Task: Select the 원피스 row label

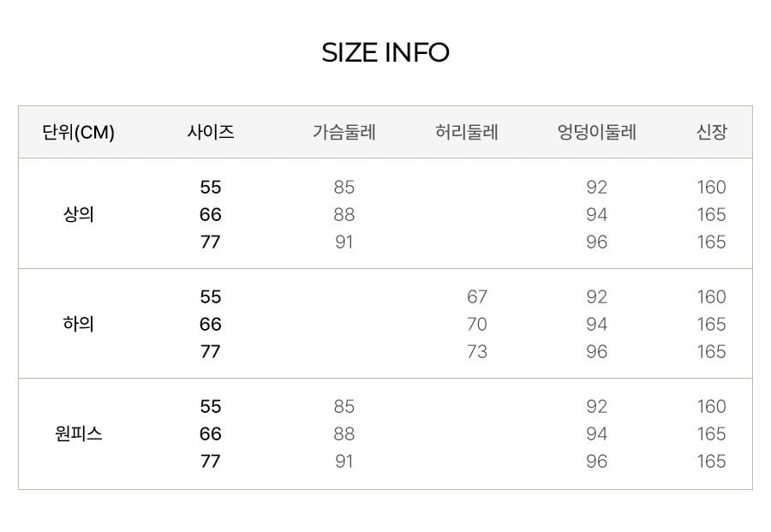Action: (x=78, y=433)
